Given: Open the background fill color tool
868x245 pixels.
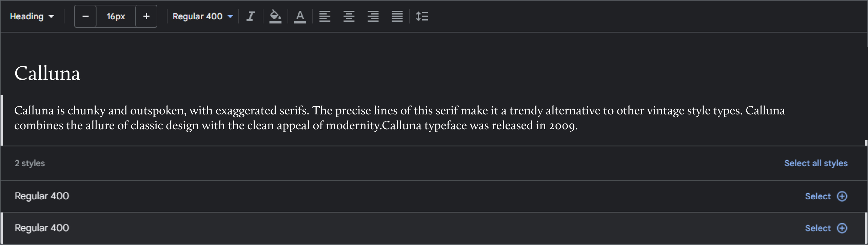Looking at the screenshot, I should point(275,16).
